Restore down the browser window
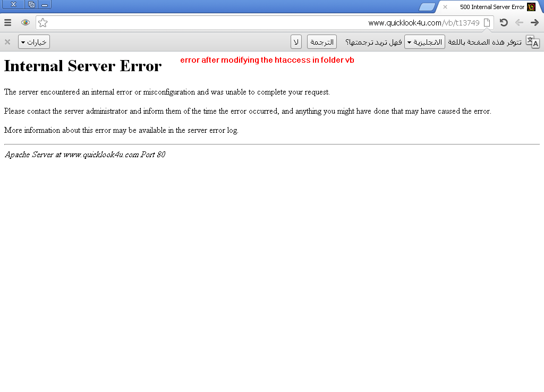This screenshot has width=544, height=392. point(31,4)
